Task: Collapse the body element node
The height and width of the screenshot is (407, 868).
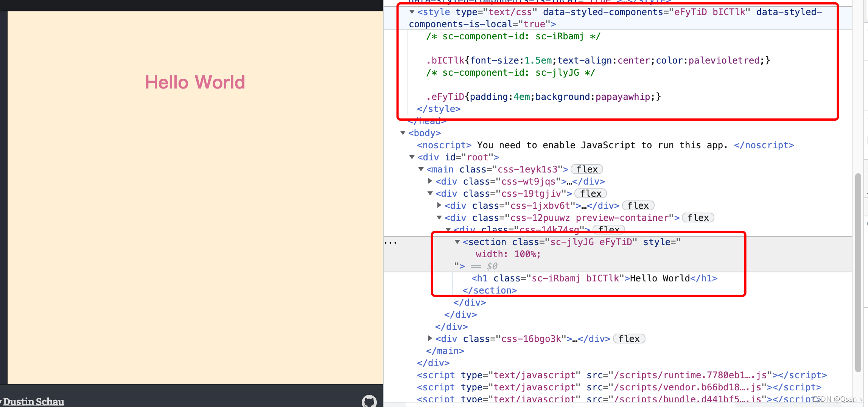Action: 403,133
